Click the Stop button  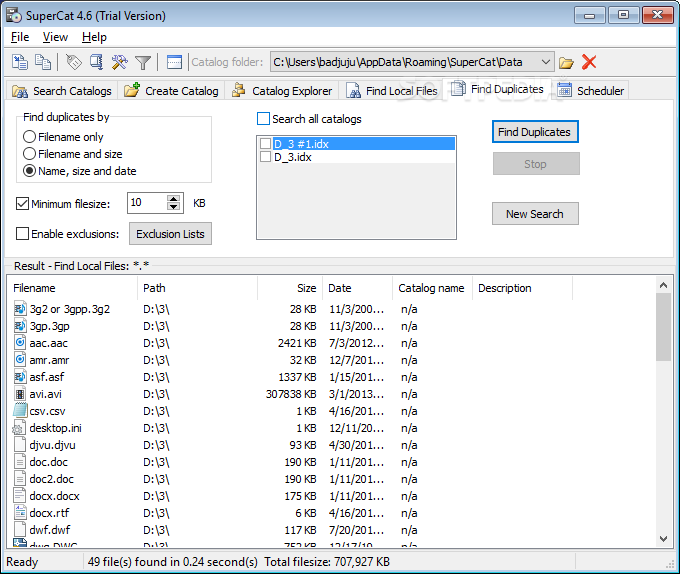(536, 164)
